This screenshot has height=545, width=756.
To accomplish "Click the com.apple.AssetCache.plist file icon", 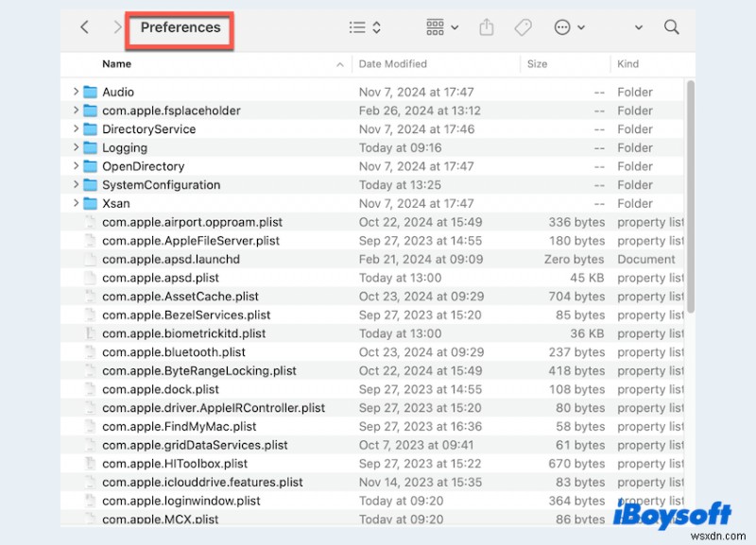I will point(90,296).
